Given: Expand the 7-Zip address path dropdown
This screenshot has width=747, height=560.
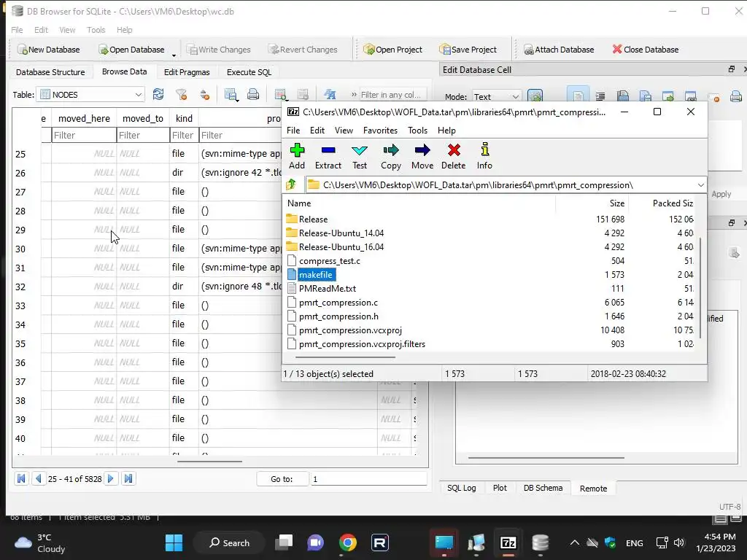Looking at the screenshot, I should coord(700,184).
